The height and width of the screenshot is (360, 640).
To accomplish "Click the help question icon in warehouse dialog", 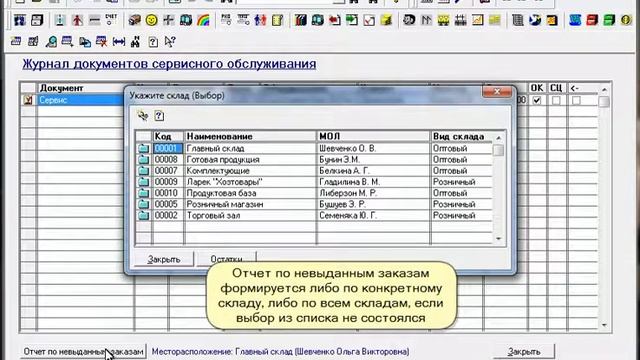I will tap(159, 116).
